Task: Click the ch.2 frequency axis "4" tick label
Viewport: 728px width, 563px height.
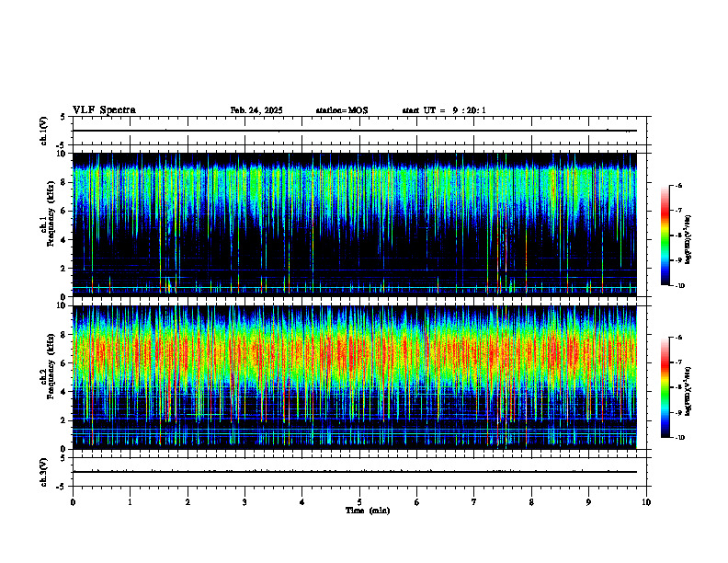Action: coord(63,392)
